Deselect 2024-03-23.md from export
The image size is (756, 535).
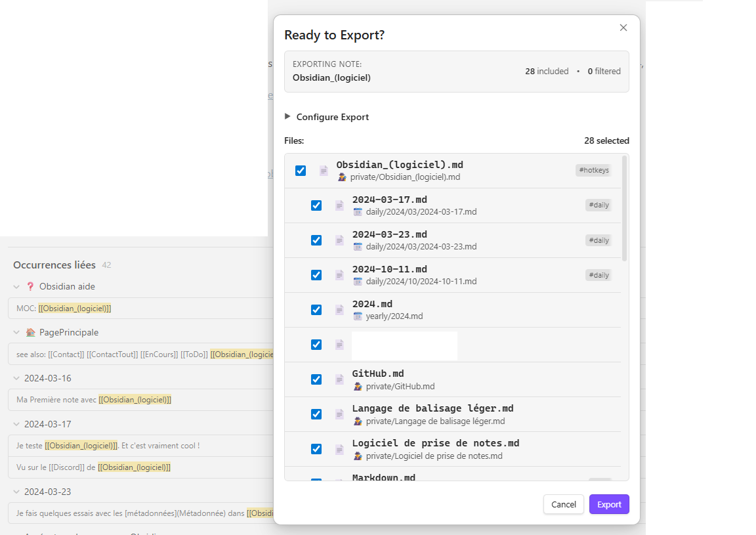tap(316, 240)
